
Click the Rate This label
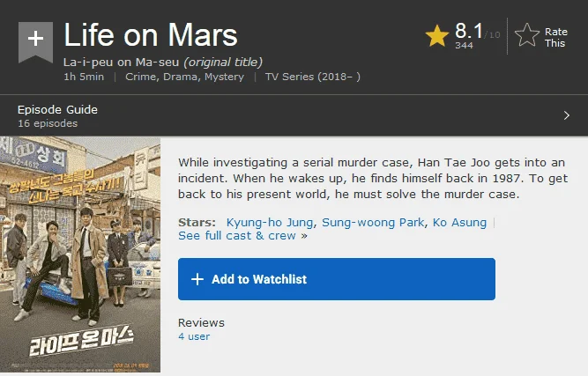[x=555, y=37]
